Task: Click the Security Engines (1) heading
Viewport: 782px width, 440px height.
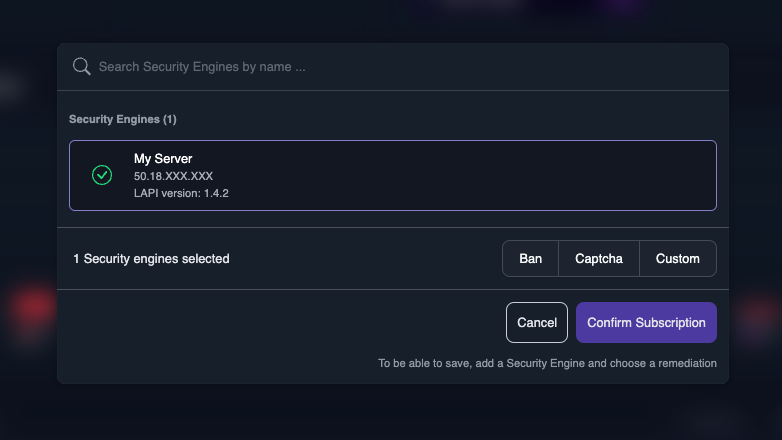Action: coord(123,119)
